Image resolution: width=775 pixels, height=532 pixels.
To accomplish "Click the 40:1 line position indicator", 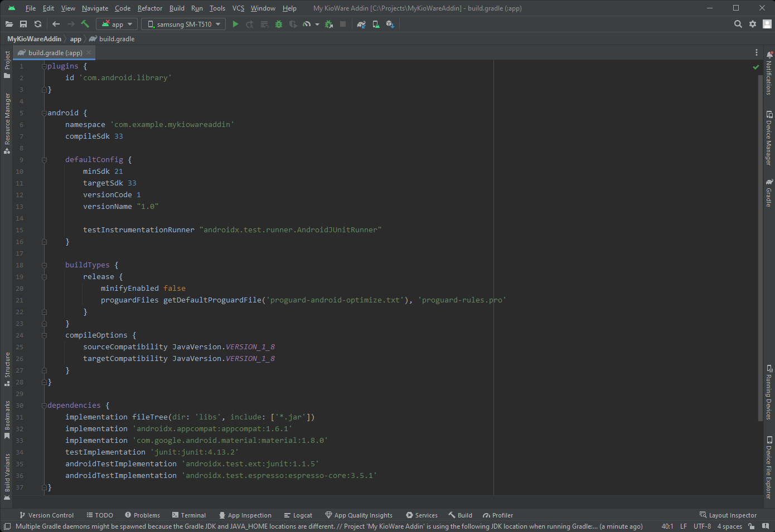I will click(667, 526).
